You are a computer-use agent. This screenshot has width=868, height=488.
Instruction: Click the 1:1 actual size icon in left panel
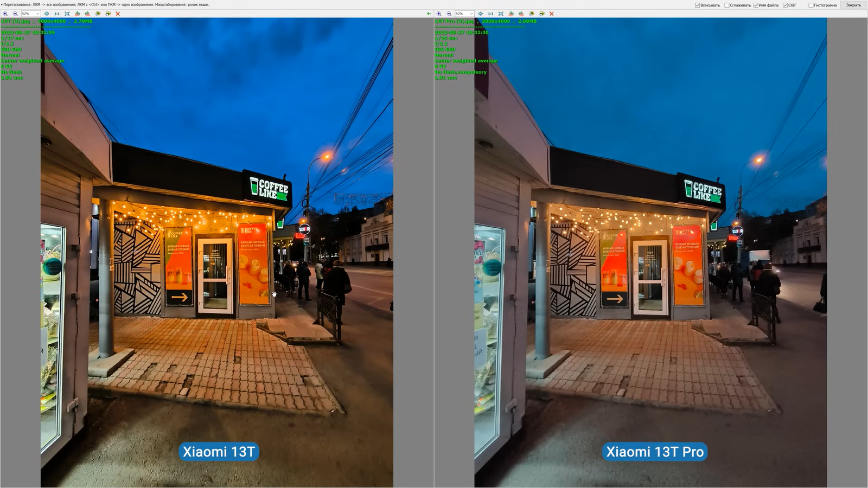pyautogui.click(x=57, y=14)
